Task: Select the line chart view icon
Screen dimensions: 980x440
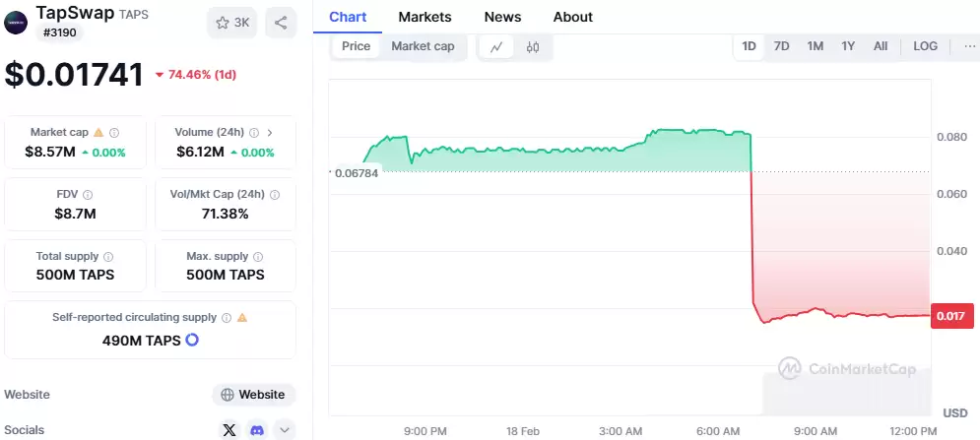Action: coord(496,46)
